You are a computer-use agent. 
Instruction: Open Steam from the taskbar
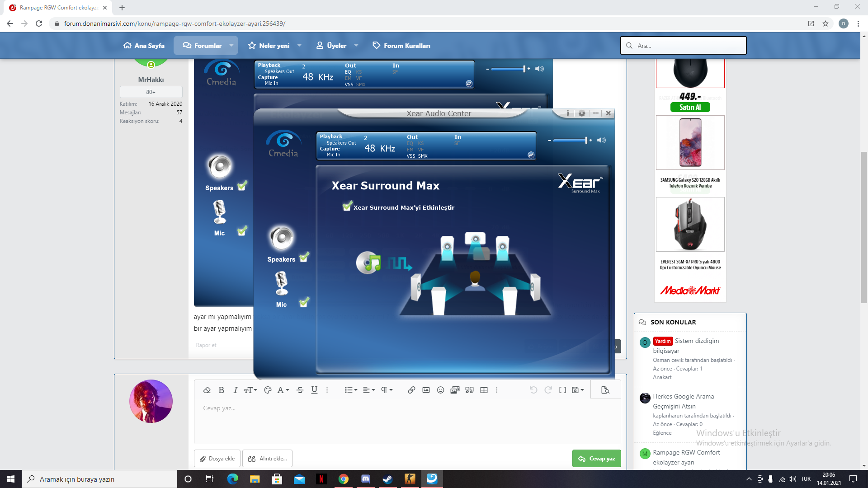point(387,479)
